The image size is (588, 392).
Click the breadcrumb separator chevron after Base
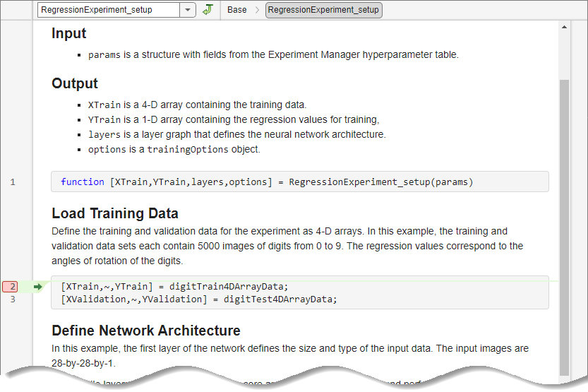(x=257, y=10)
